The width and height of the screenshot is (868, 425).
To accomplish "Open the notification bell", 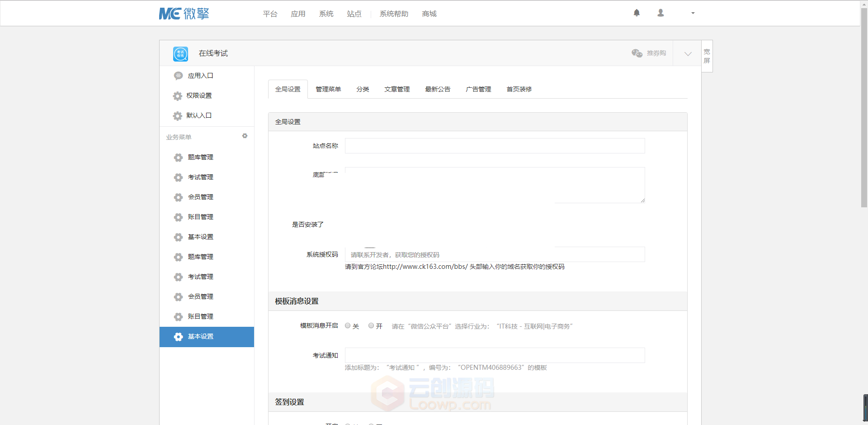I will click(x=637, y=13).
